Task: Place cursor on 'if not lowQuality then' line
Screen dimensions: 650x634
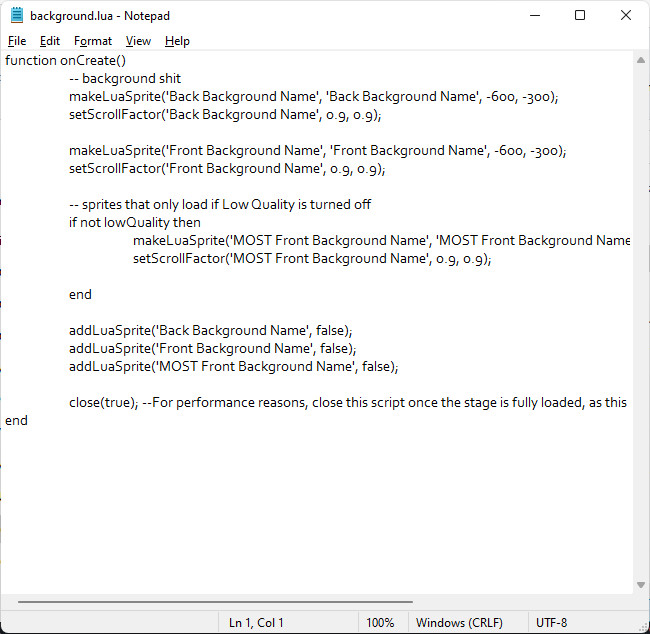Action: pos(135,222)
